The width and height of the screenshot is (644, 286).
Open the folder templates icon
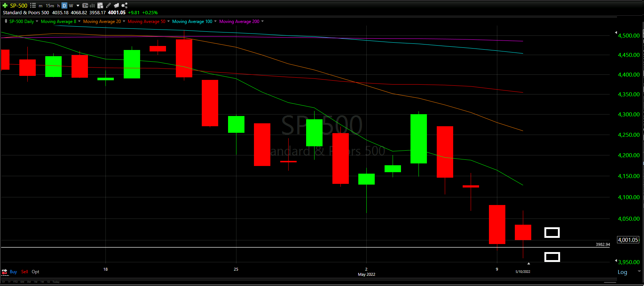coord(116,5)
